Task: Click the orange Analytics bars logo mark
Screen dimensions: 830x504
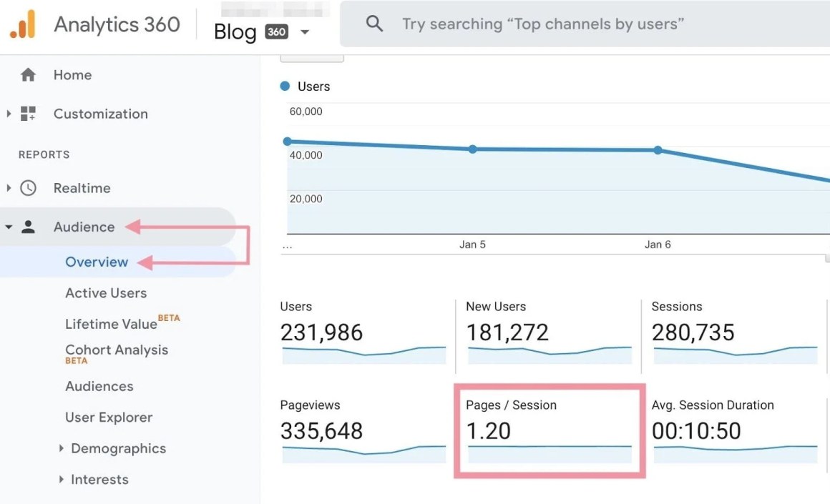Action: coord(20,24)
